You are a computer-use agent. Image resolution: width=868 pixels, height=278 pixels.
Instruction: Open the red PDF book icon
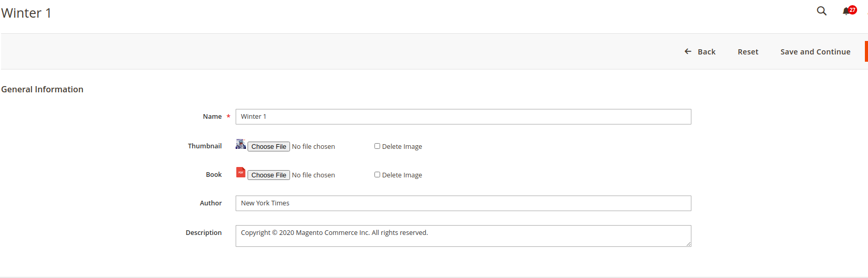[x=241, y=172]
